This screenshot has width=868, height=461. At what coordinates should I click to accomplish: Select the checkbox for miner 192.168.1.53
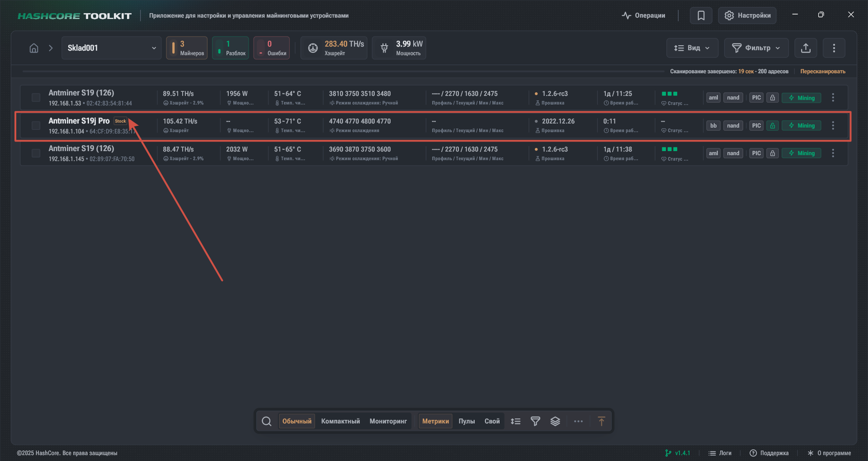[x=36, y=98]
